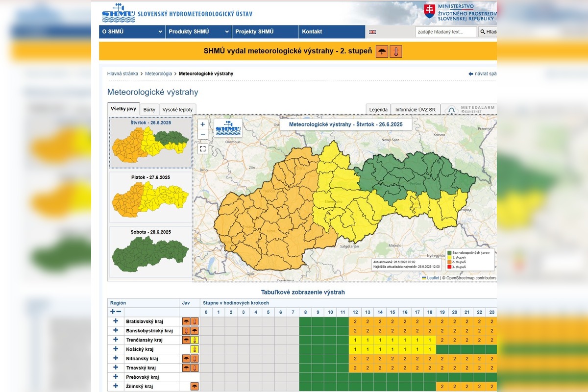Click the thermometer icon in the orange banner
The image size is (588, 392).
(395, 51)
